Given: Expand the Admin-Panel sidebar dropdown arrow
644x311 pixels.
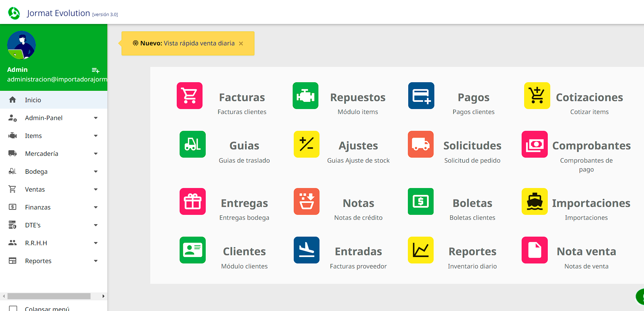Looking at the screenshot, I should pos(96,118).
